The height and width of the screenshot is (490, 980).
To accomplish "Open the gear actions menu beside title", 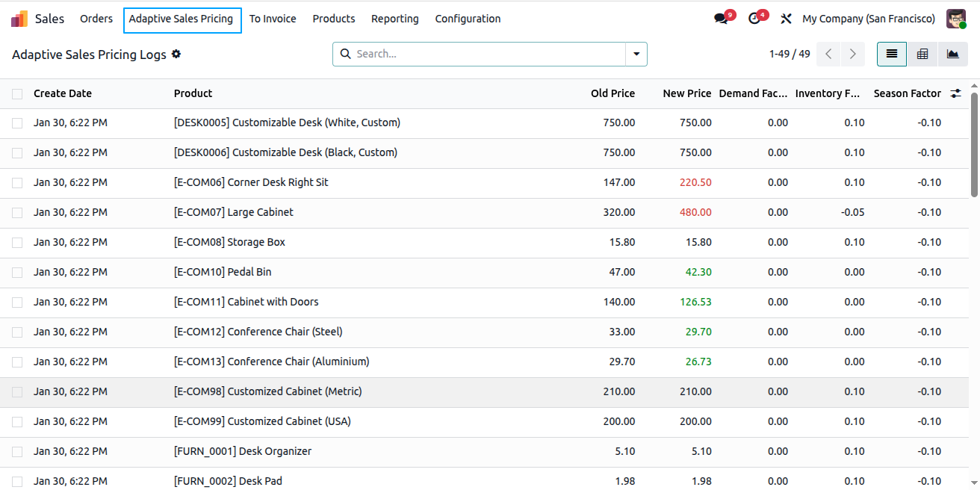I will coord(176,55).
